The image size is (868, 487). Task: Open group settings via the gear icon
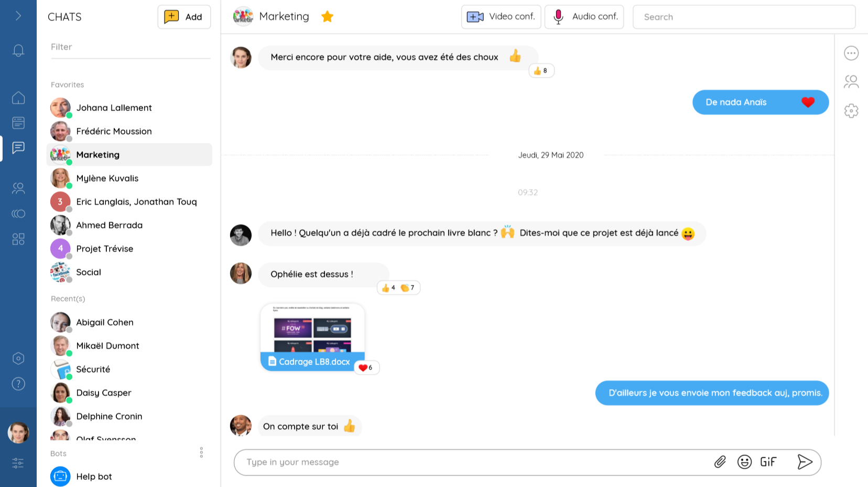tap(852, 110)
